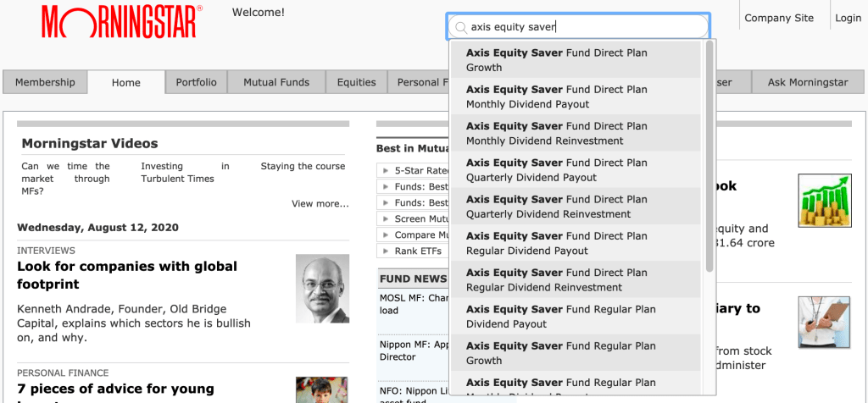Viewport: 868px width, 403px height.
Task: Click the clipboard person image
Action: click(x=824, y=323)
